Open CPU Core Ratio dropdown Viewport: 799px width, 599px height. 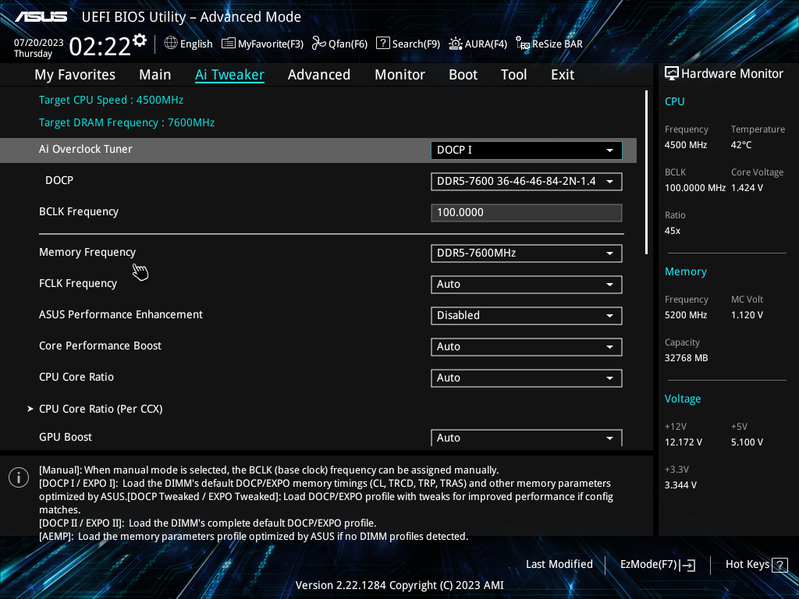pyautogui.click(x=526, y=378)
